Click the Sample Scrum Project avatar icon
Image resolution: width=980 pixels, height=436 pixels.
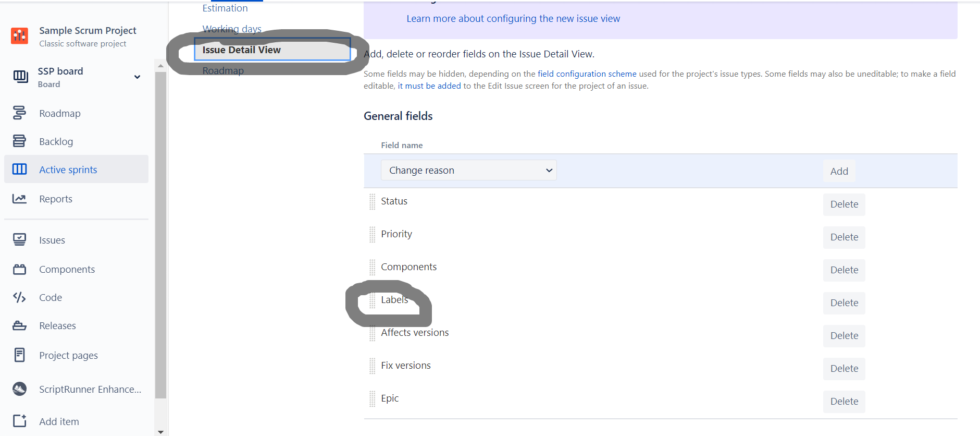20,36
